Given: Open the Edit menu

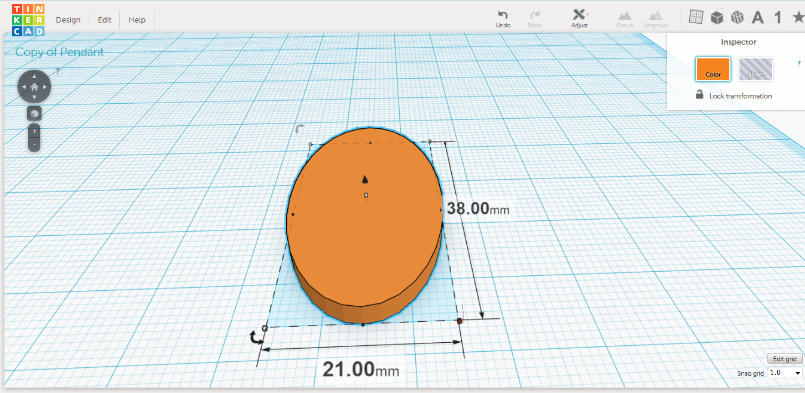Looking at the screenshot, I should click(x=105, y=20).
